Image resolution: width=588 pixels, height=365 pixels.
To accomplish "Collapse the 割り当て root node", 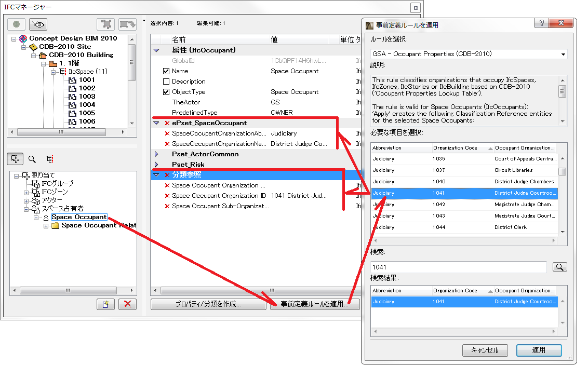I will (x=16, y=176).
